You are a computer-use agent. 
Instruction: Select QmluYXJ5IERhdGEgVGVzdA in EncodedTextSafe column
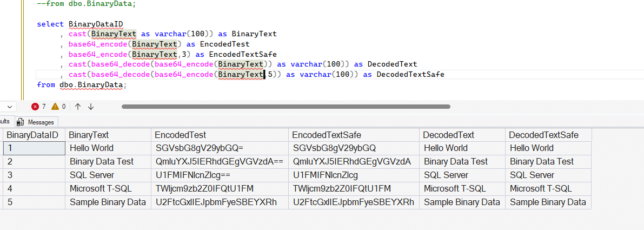click(354, 162)
